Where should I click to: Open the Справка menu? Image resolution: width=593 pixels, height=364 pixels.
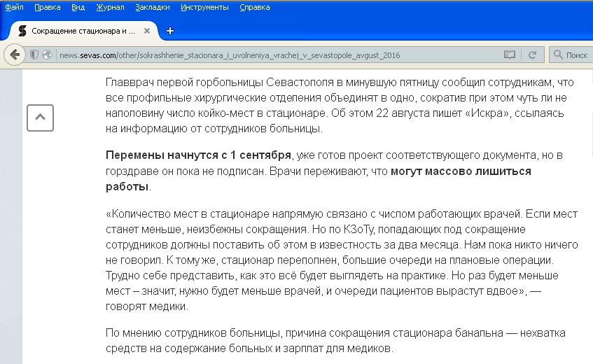[255, 7]
